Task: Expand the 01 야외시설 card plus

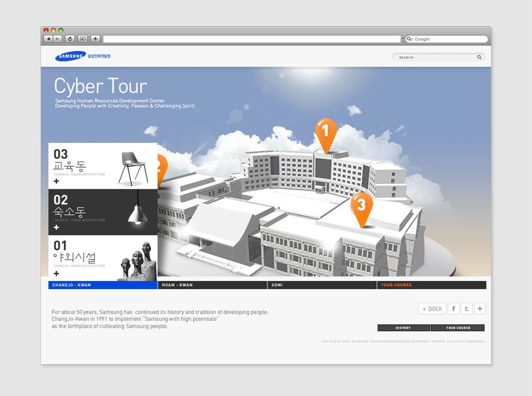Action: (56, 274)
